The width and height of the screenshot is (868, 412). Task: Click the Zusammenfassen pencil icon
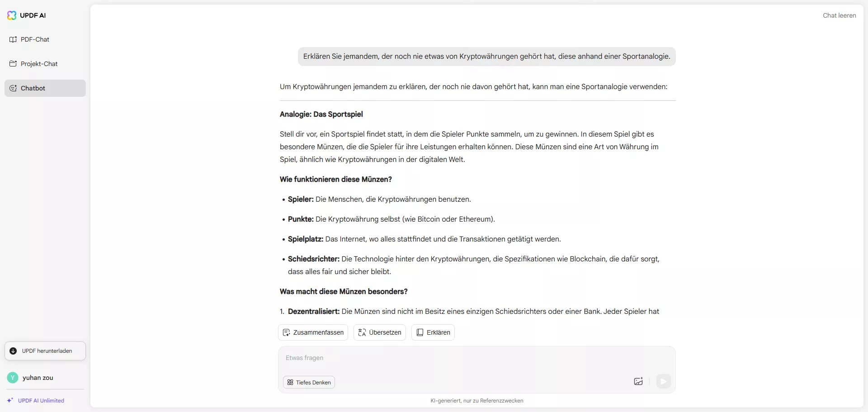[287, 332]
